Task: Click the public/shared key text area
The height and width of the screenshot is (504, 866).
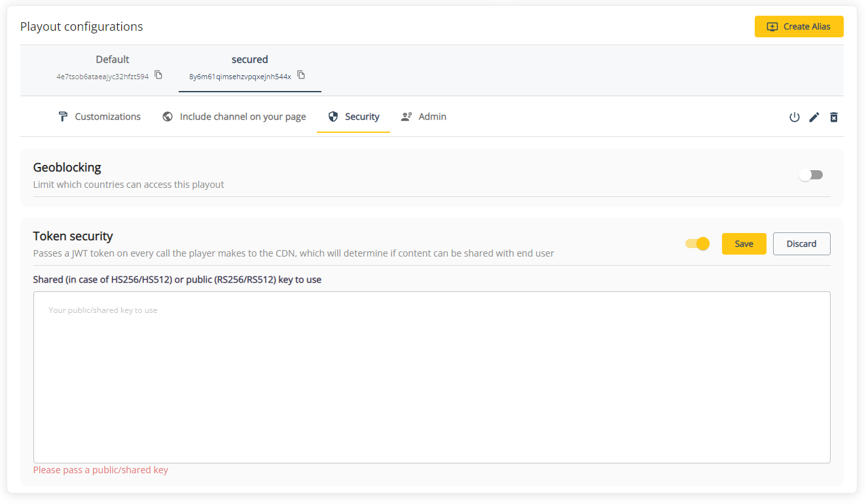Action: tap(432, 376)
